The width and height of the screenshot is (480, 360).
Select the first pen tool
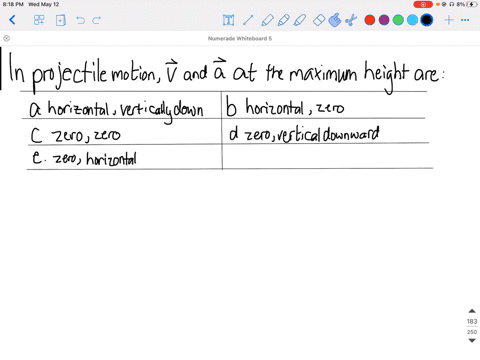pyautogui.click(x=267, y=20)
